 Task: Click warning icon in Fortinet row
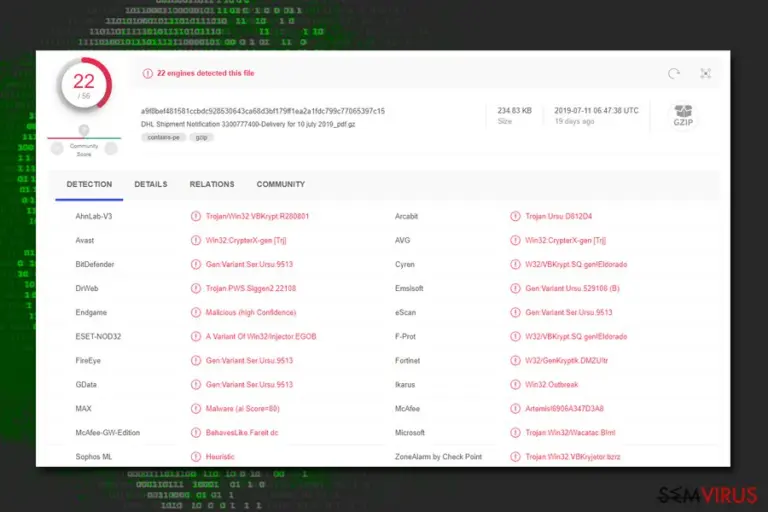515,360
